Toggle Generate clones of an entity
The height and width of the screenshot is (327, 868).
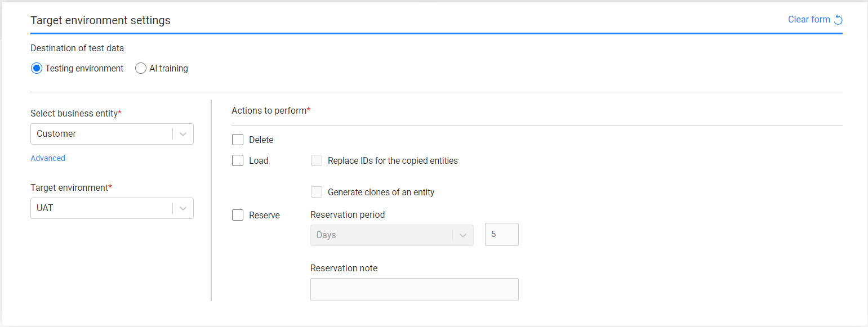pyautogui.click(x=317, y=192)
